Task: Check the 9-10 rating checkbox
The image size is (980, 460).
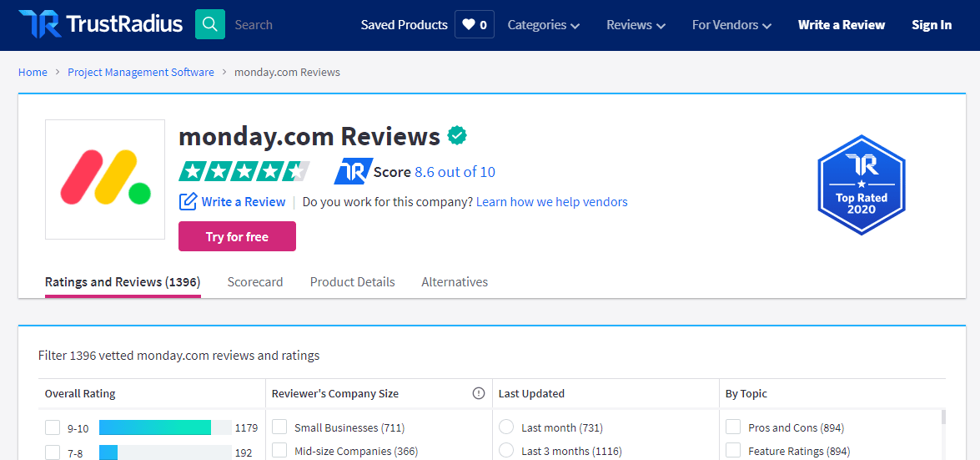Action: [53, 428]
